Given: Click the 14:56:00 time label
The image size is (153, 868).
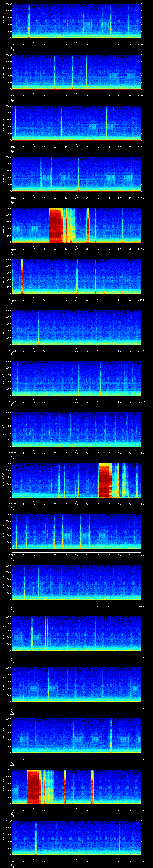Looking at the screenshot, I should pyautogui.click(x=12, y=249).
